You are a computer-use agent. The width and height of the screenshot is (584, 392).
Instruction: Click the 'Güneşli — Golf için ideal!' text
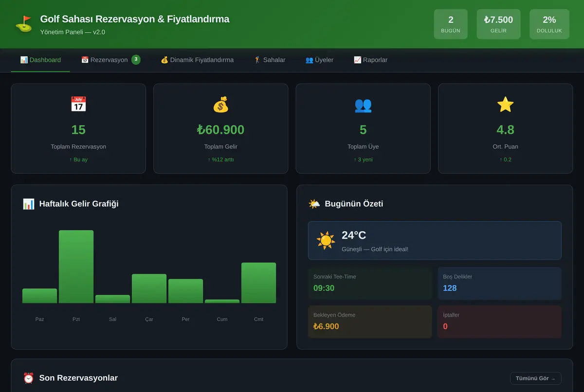pos(375,249)
